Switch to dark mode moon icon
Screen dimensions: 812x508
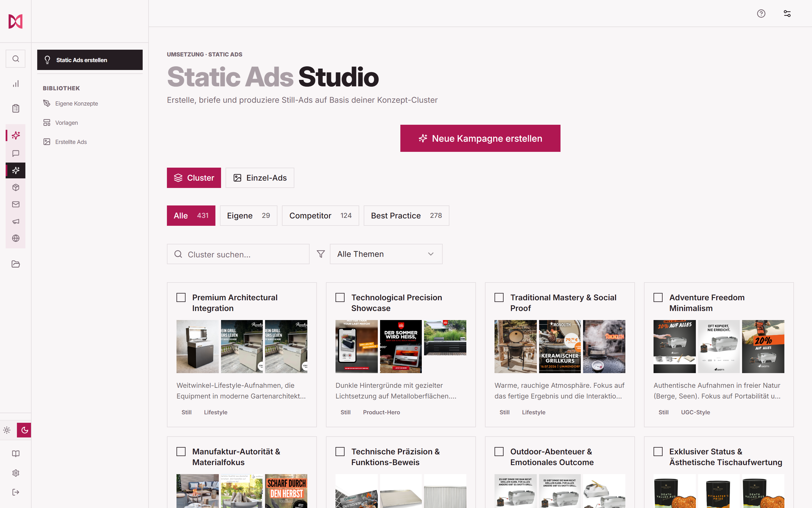(x=24, y=430)
